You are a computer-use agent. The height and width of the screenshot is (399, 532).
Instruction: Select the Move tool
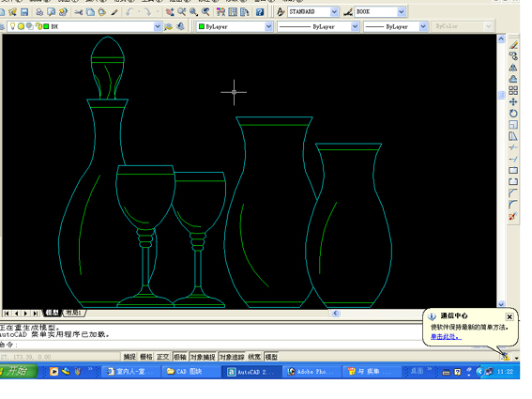click(513, 102)
